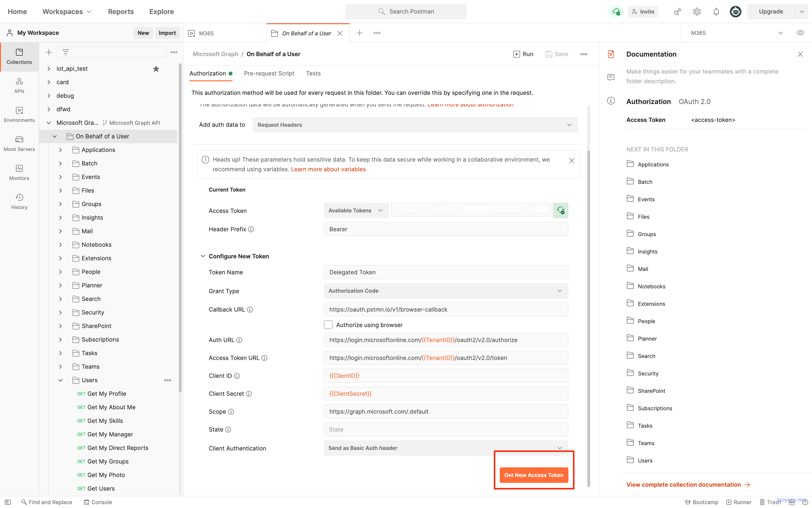The width and height of the screenshot is (812, 508).
Task: Go to Reports in top navigation
Action: click(x=121, y=11)
